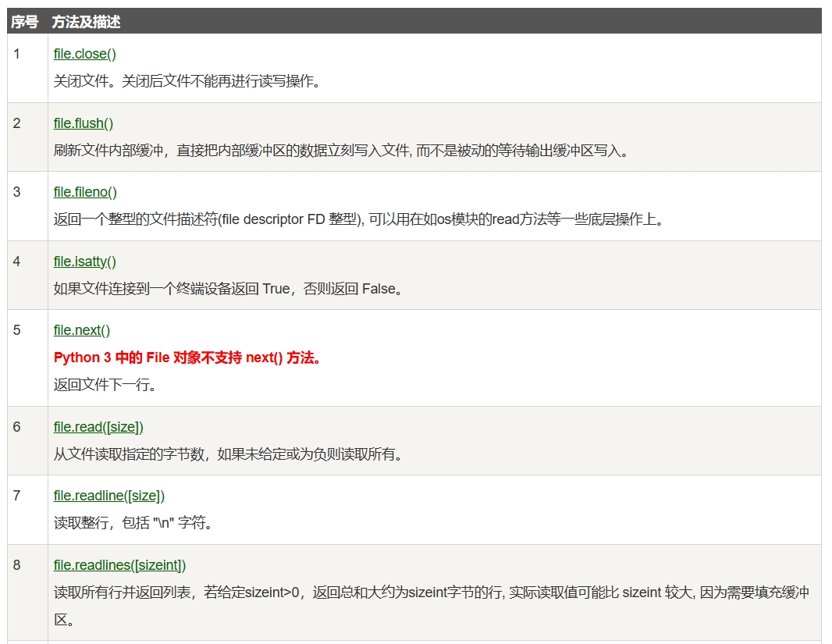
Task: Click the 方法及描述 column header
Action: click(86, 22)
